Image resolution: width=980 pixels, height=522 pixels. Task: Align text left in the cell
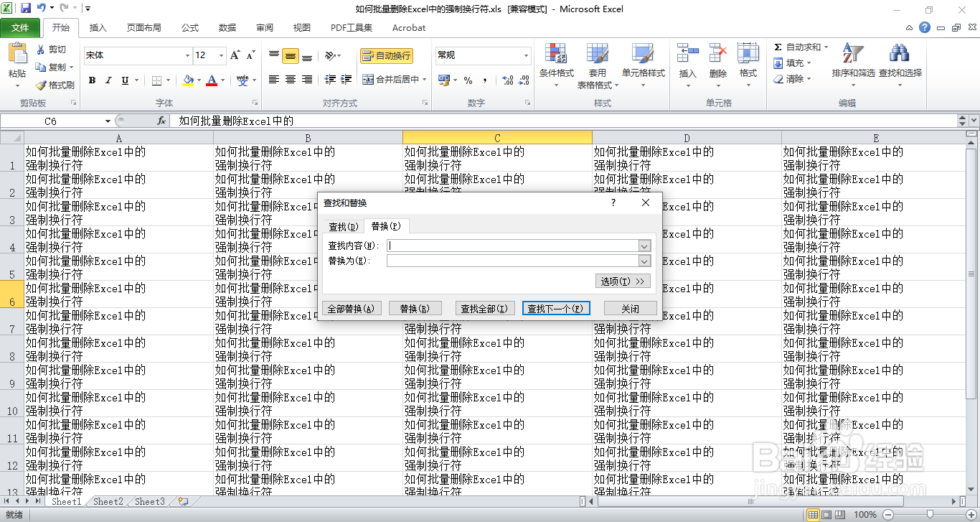pyautogui.click(x=274, y=80)
